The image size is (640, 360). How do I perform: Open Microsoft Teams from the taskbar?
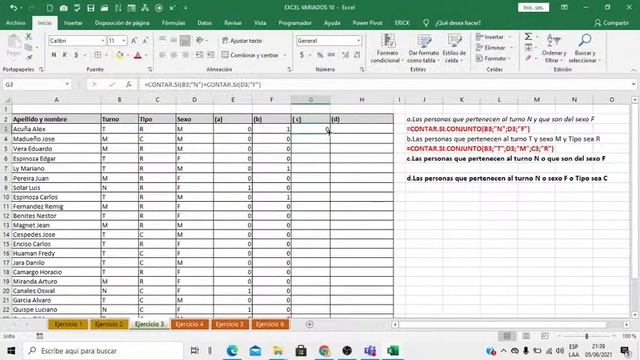point(370,350)
